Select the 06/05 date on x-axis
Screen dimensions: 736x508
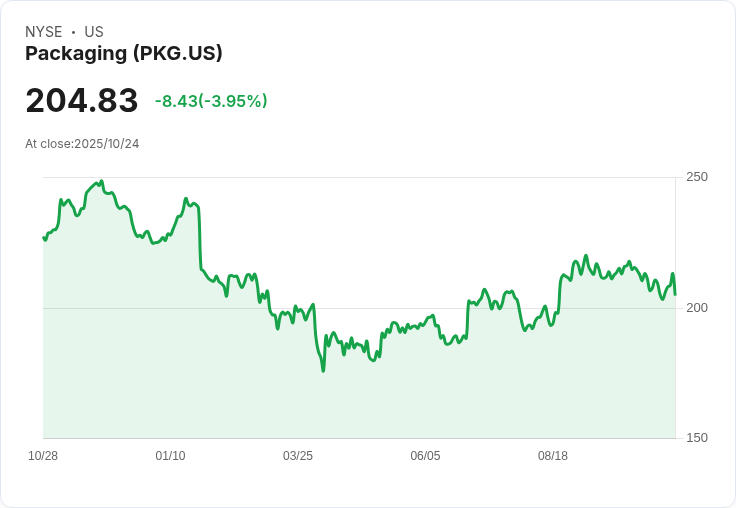click(425, 456)
